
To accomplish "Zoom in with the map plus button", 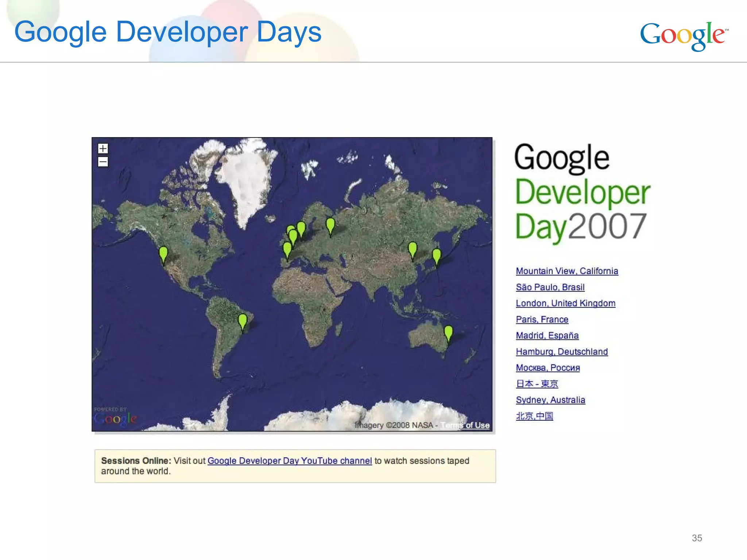I will 103,148.
